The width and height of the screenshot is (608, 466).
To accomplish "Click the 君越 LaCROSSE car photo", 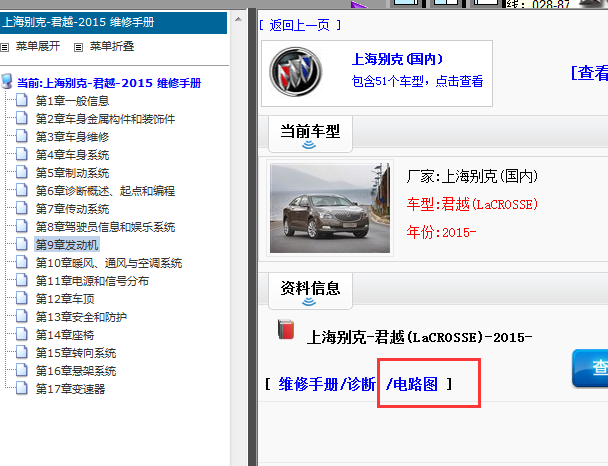I will coord(330,208).
